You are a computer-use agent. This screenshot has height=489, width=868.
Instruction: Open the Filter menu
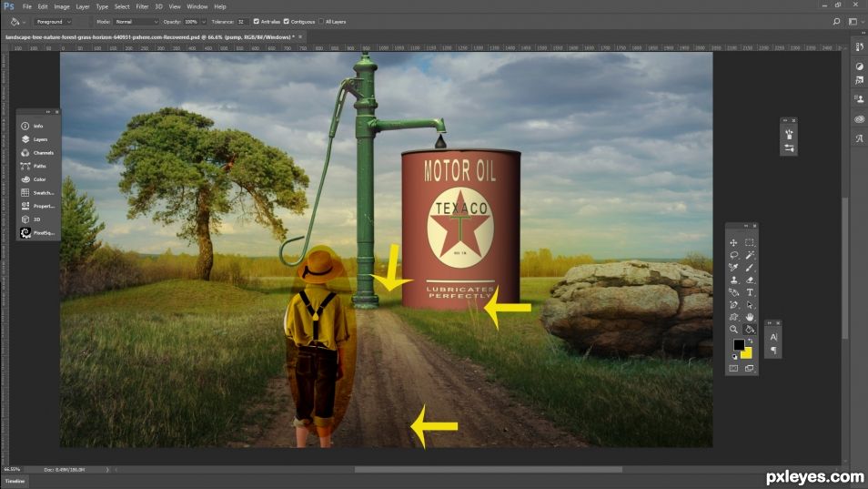point(142,6)
